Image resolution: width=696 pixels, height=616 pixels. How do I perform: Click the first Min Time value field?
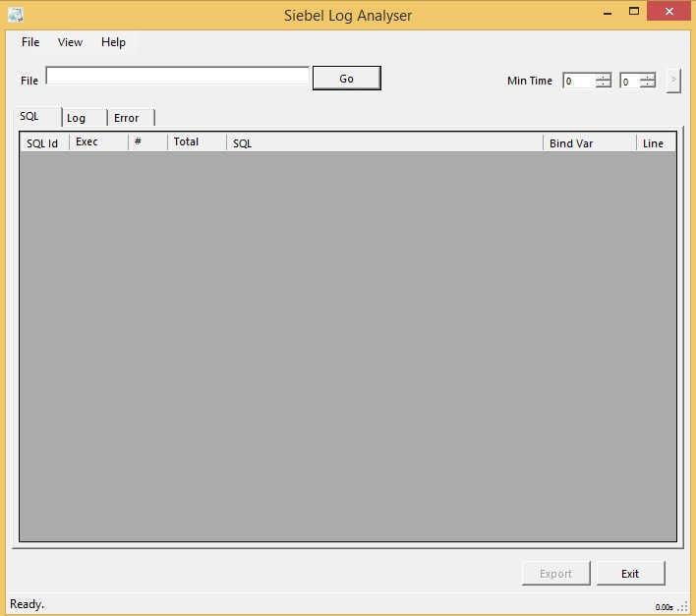[579, 82]
